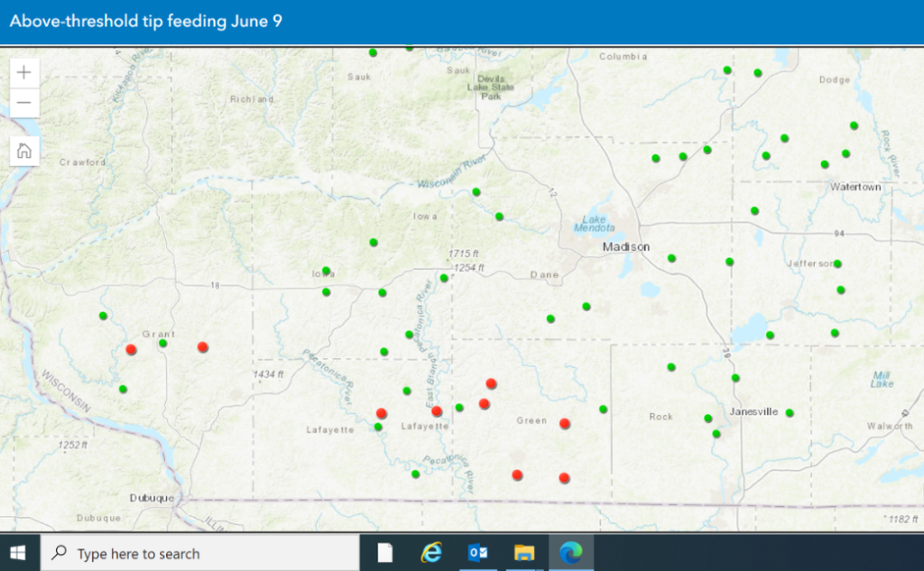Open Internet Explorer in the taskbar
This screenshot has height=571, width=924.
[432, 552]
